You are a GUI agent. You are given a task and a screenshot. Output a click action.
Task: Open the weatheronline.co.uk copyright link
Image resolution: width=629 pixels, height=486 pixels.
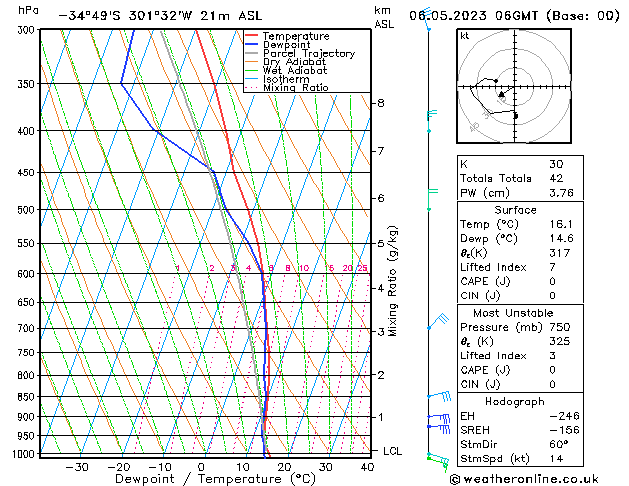pos(524,479)
